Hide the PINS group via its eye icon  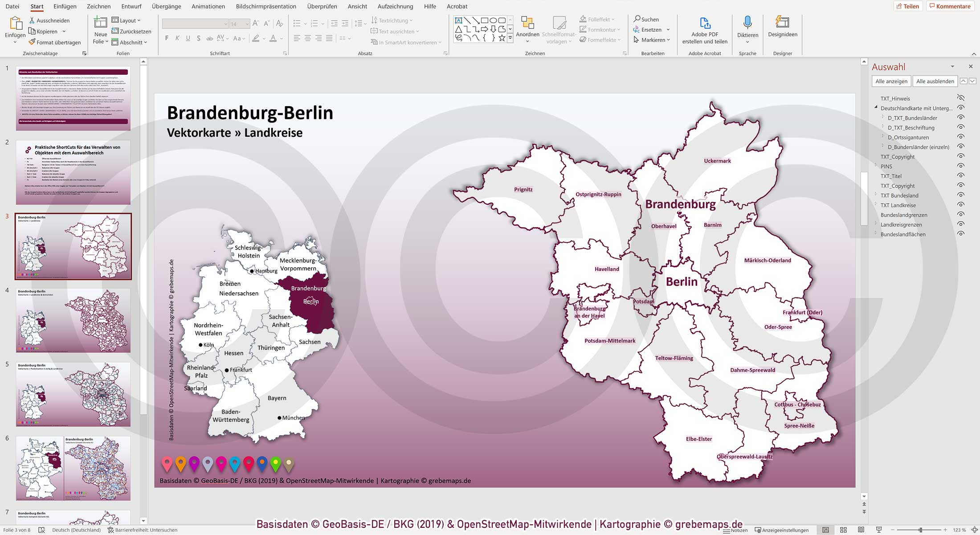point(961,166)
